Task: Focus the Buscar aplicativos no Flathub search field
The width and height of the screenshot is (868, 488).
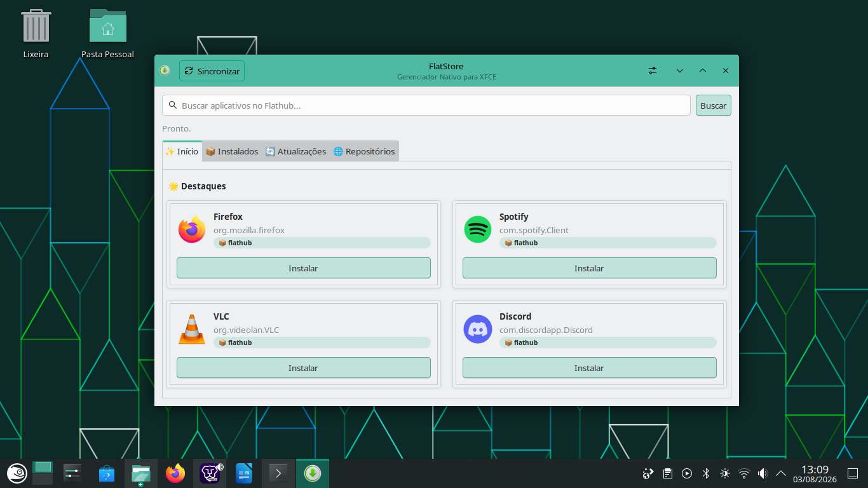Action: pyautogui.click(x=426, y=105)
